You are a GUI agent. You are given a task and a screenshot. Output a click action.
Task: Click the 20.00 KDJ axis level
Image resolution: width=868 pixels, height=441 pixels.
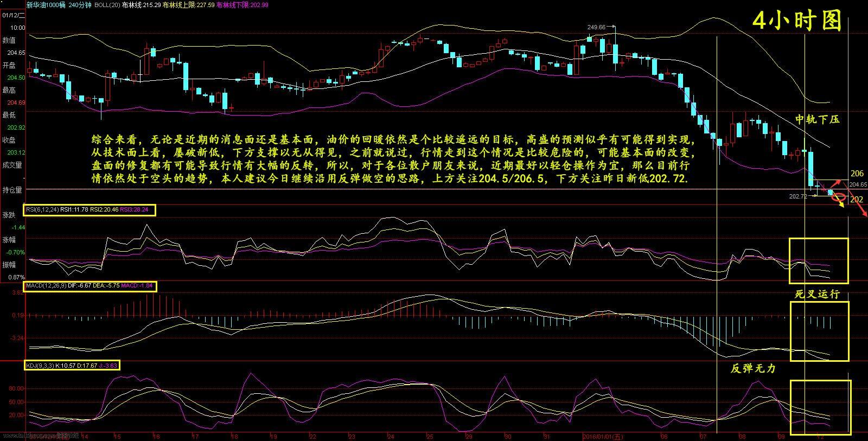(17, 415)
